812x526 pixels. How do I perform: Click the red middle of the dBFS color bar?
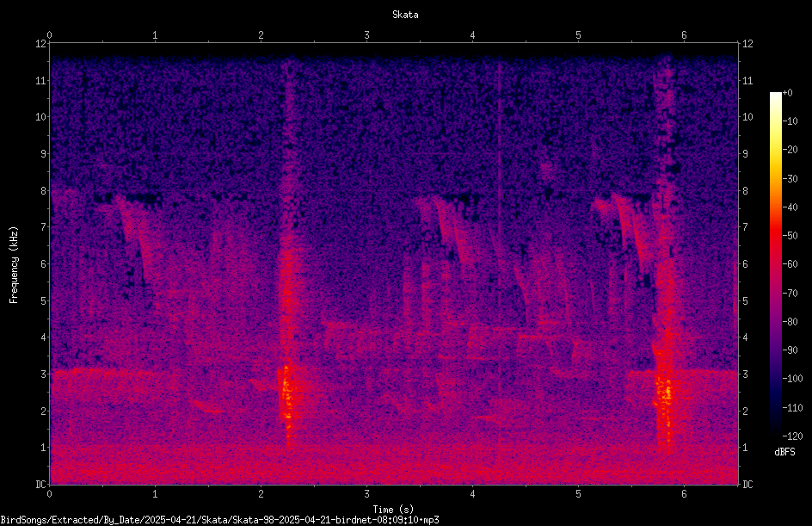[775, 236]
